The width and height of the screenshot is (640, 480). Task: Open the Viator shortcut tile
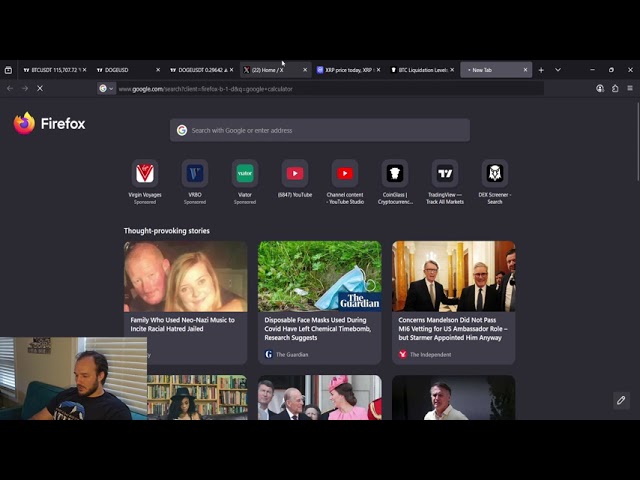[245, 173]
